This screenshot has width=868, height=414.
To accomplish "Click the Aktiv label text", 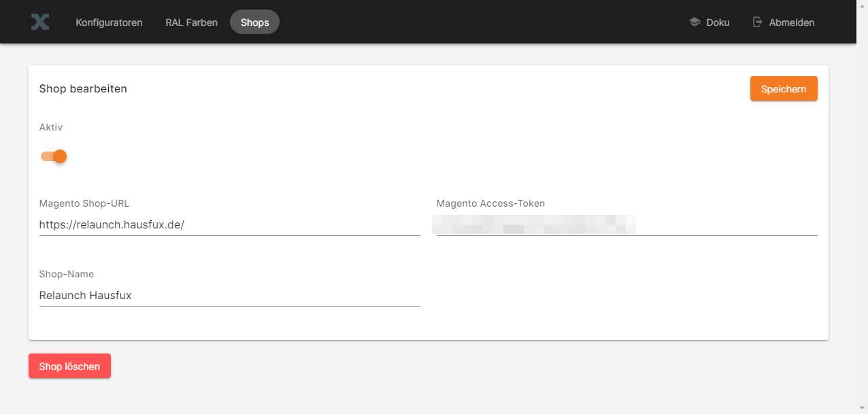I will tap(51, 127).
